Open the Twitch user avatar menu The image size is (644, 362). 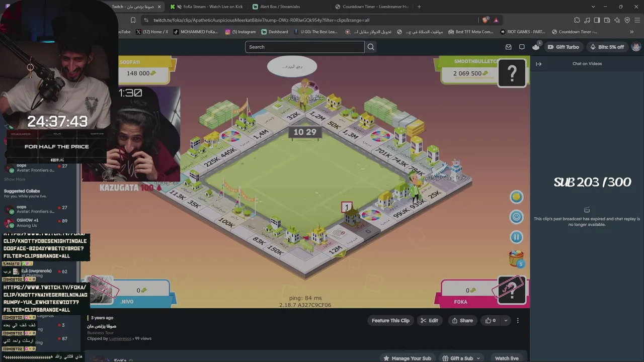636,47
